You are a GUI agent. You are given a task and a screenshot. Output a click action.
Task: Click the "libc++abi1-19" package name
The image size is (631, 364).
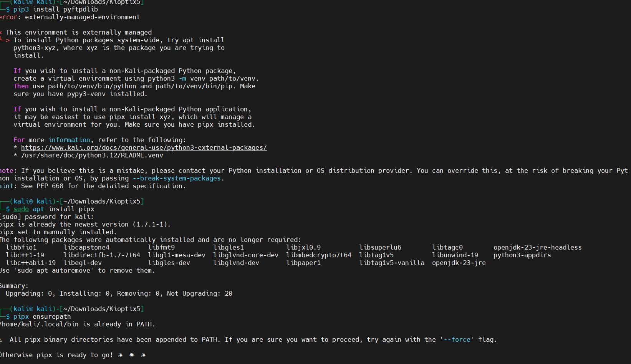click(31, 263)
